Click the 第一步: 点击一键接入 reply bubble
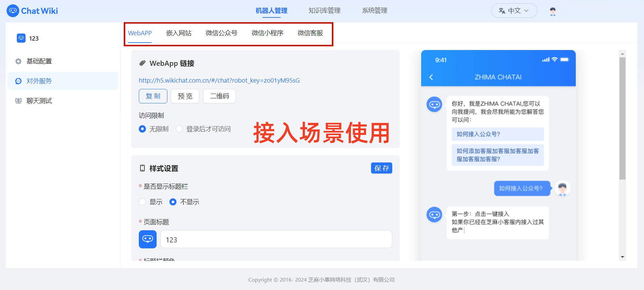Image resolution: width=644 pixels, height=290 pixels. [497, 222]
